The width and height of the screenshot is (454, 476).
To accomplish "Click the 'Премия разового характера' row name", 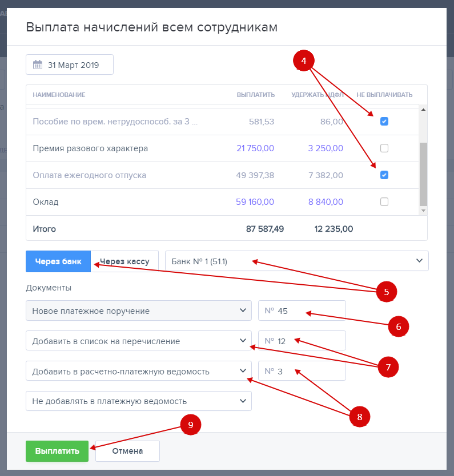I will (x=90, y=148).
